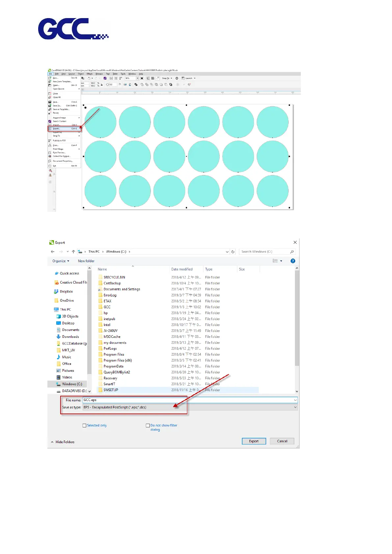The width and height of the screenshot is (392, 554).
Task: Click the Exit power icon in File menu
Action: pyautogui.click(x=50, y=166)
